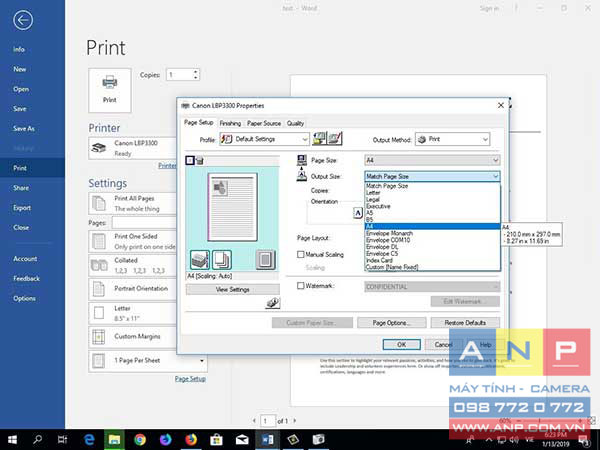Click the Restore Defaults button
This screenshot has height=450, width=600.
(x=465, y=323)
